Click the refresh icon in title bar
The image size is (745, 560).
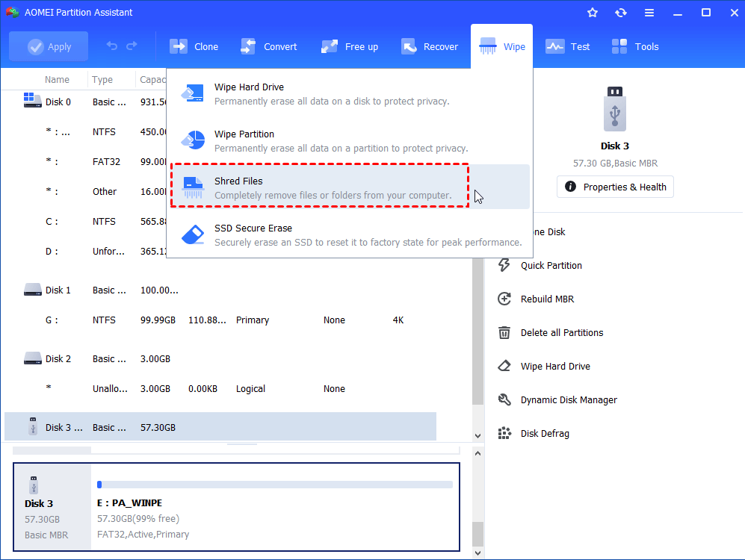point(621,13)
